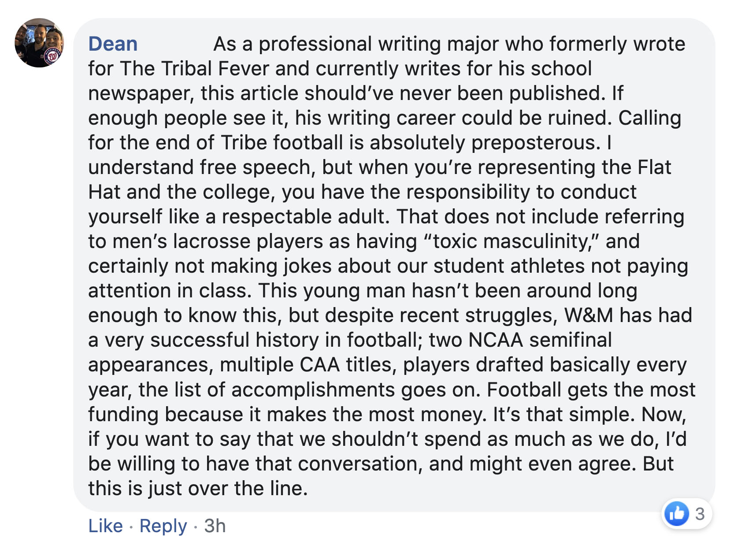Open the 3h comment timestamp
This screenshot has height=541, width=756.
(215, 526)
